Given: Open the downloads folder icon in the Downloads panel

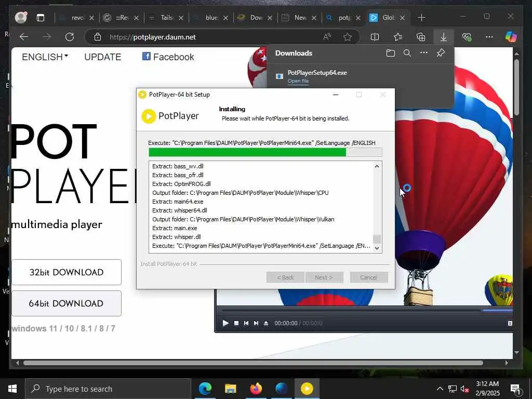Looking at the screenshot, I should click(391, 53).
